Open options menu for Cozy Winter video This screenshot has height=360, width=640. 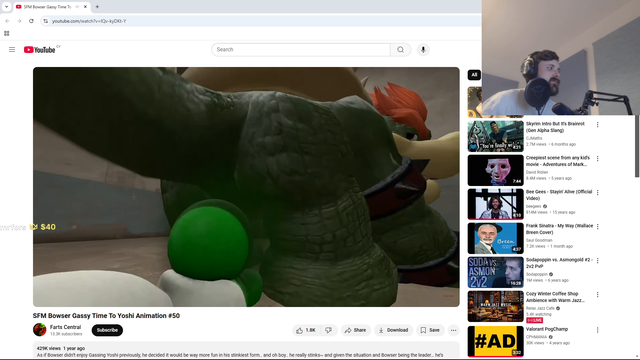pos(598,295)
